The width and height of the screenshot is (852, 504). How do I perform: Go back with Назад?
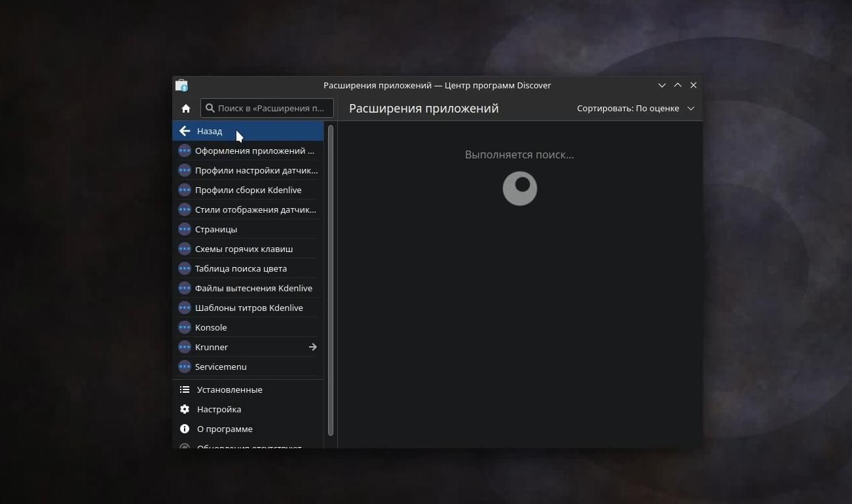[248, 131]
